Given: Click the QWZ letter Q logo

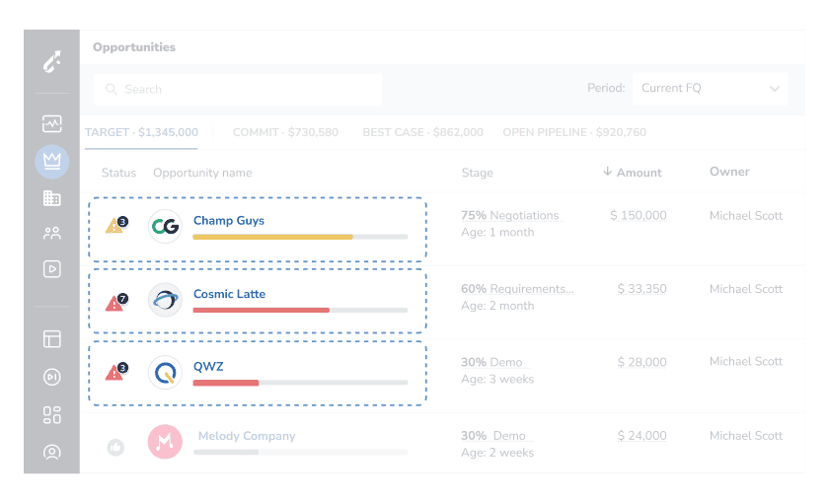Looking at the screenshot, I should click(165, 373).
